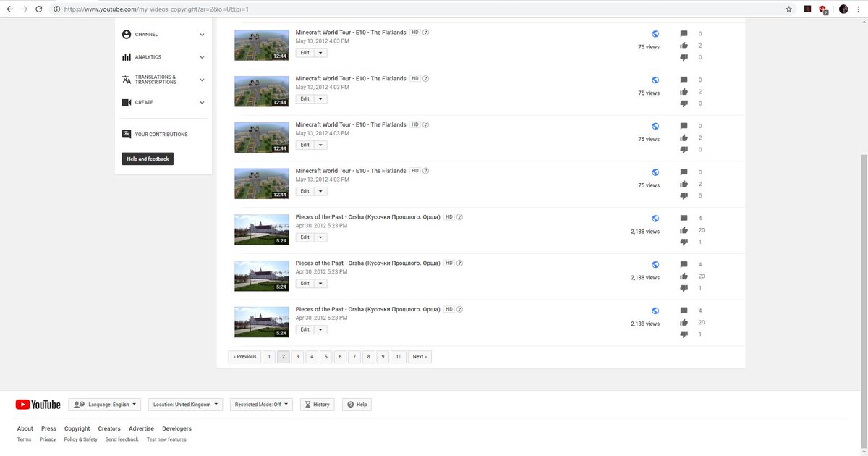This screenshot has width=868, height=456.
Task: Jump to page 3 in pagination
Action: coord(297,356)
